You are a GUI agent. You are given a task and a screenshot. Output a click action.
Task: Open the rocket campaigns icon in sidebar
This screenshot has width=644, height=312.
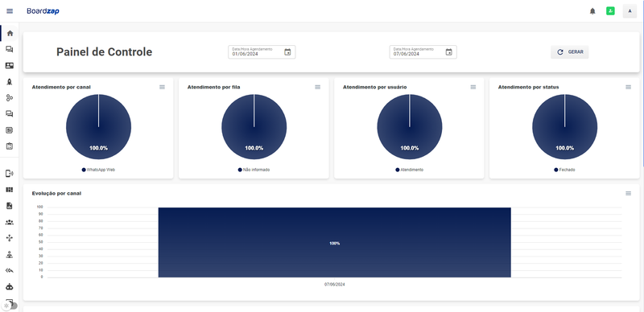point(10,82)
